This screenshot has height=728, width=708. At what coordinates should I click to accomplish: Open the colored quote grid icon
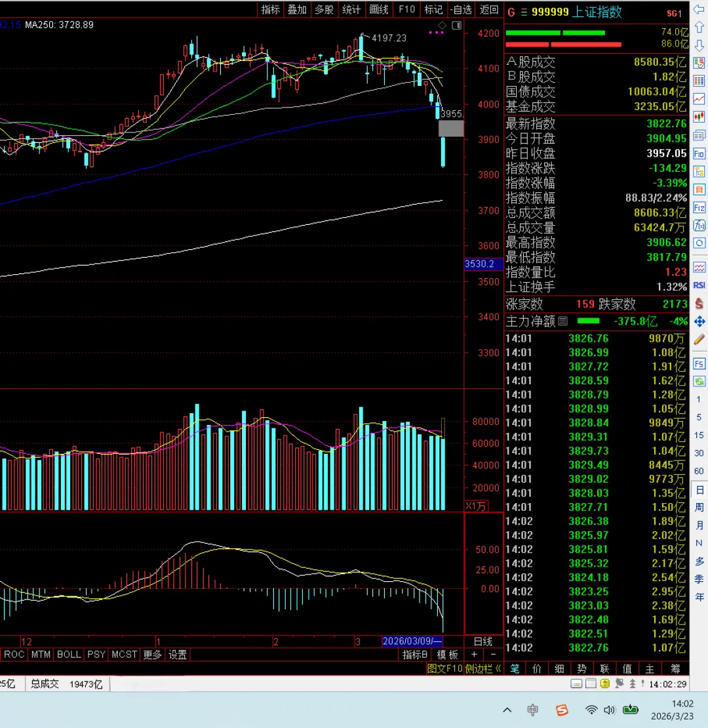click(x=699, y=81)
